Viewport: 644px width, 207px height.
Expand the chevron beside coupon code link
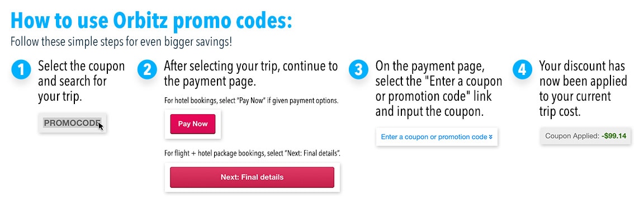pyautogui.click(x=491, y=137)
